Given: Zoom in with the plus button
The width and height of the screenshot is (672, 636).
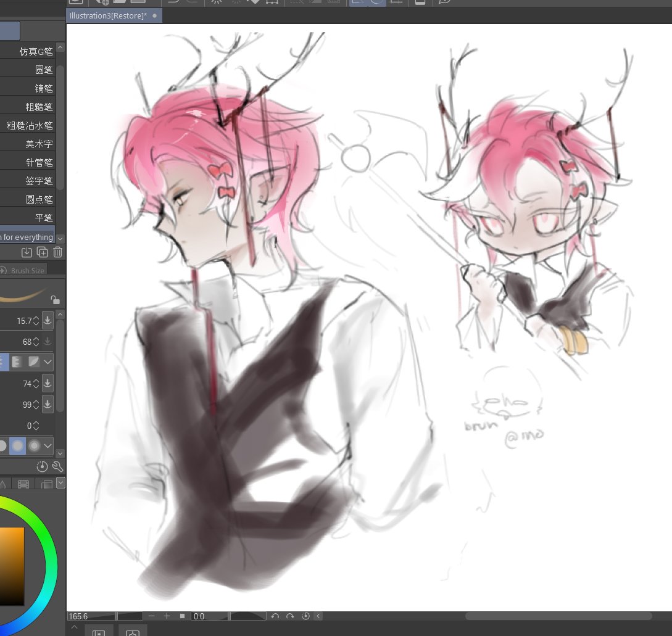Looking at the screenshot, I should (x=167, y=616).
